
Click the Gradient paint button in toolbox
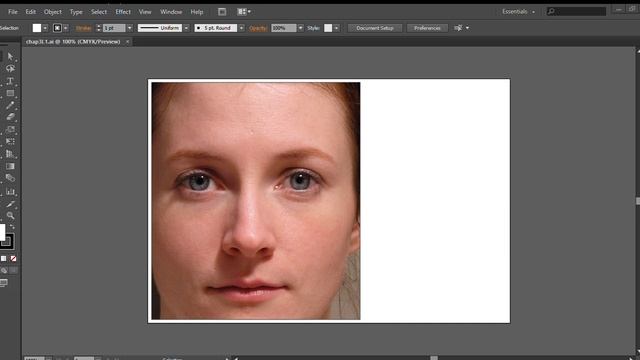[4, 258]
